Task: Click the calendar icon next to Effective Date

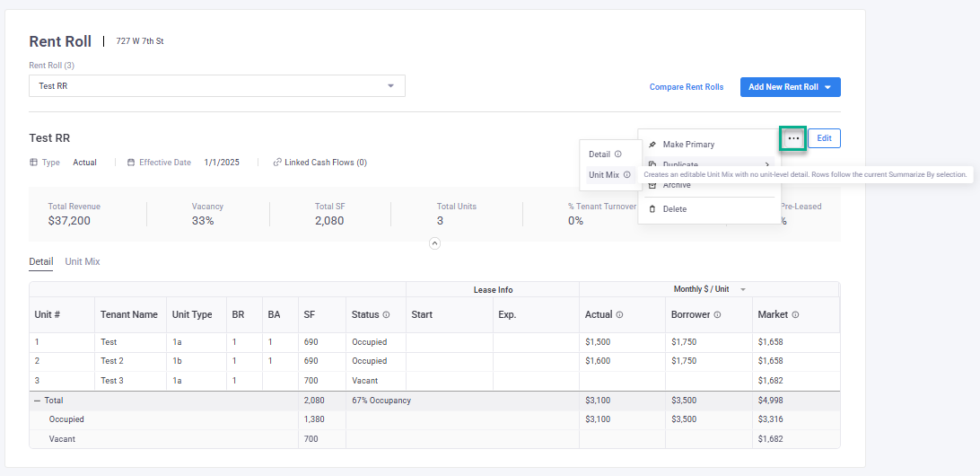Action: click(131, 163)
